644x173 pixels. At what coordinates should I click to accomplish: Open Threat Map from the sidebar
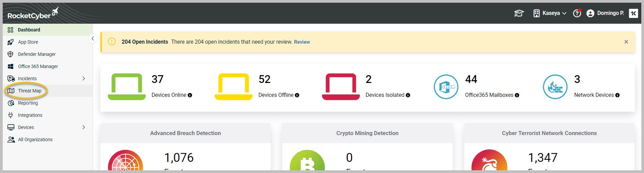[30, 91]
